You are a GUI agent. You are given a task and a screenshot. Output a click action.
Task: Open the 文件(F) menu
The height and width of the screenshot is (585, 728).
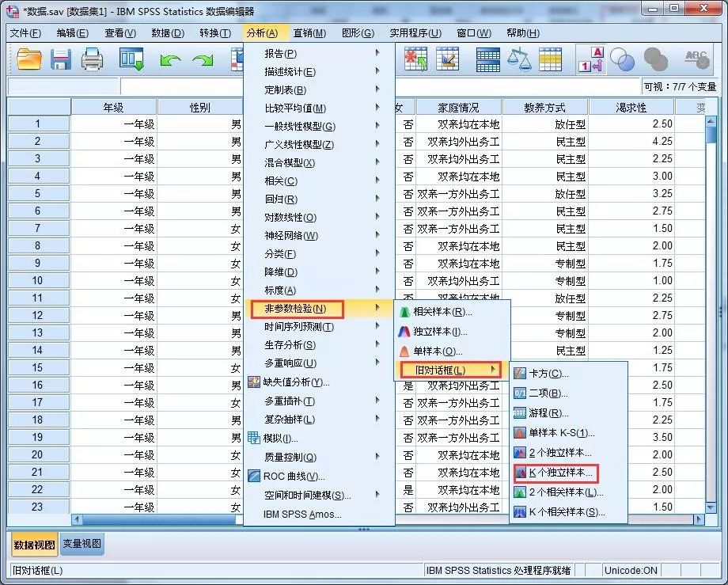coord(25,33)
